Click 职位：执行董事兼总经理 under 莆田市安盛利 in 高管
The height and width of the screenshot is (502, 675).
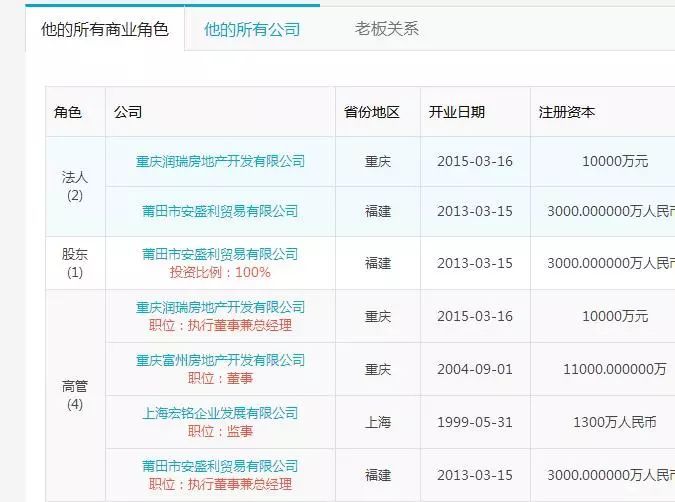point(220,484)
